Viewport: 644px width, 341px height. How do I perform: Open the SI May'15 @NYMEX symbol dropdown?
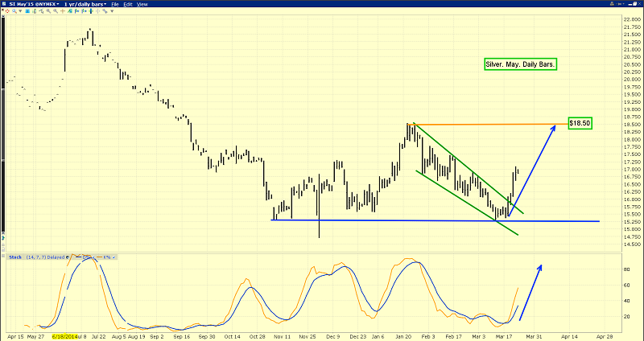34,4
